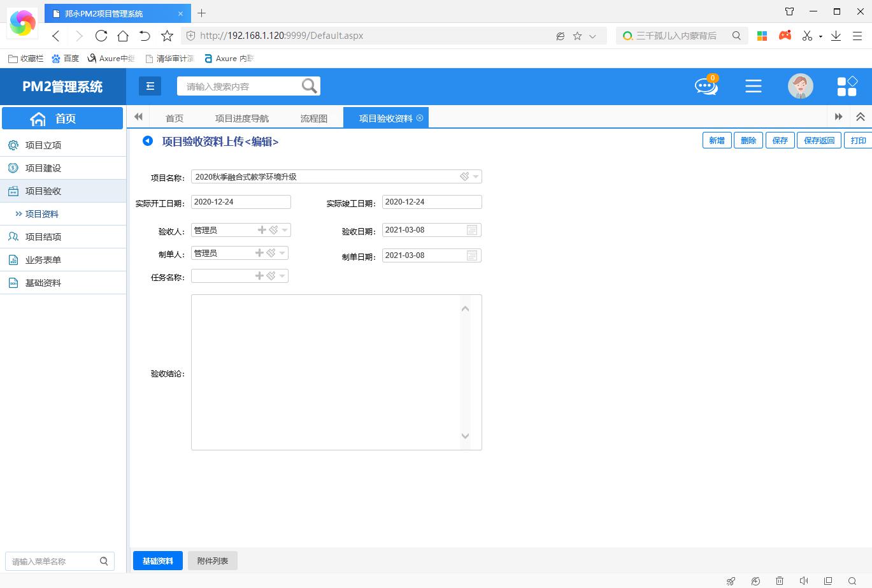The height and width of the screenshot is (588, 872).
Task: Switch to the 附件列表 tab
Action: 213,561
